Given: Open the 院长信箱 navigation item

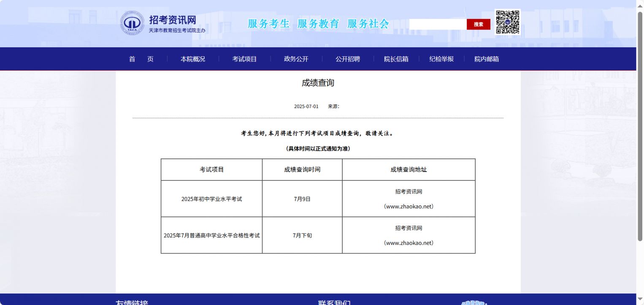Looking at the screenshot, I should tap(396, 59).
